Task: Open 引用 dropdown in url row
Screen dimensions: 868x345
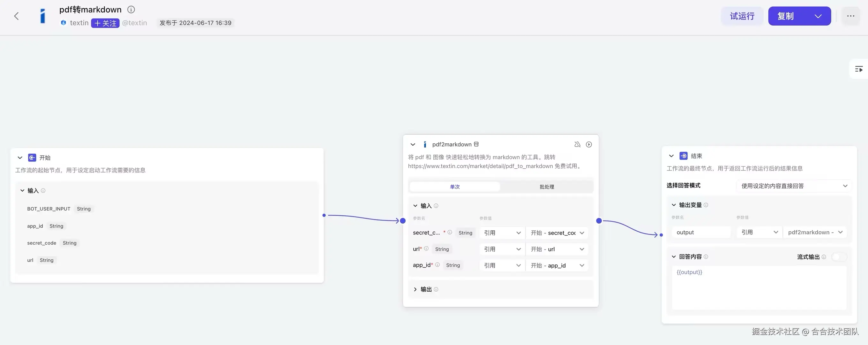Action: click(x=502, y=249)
